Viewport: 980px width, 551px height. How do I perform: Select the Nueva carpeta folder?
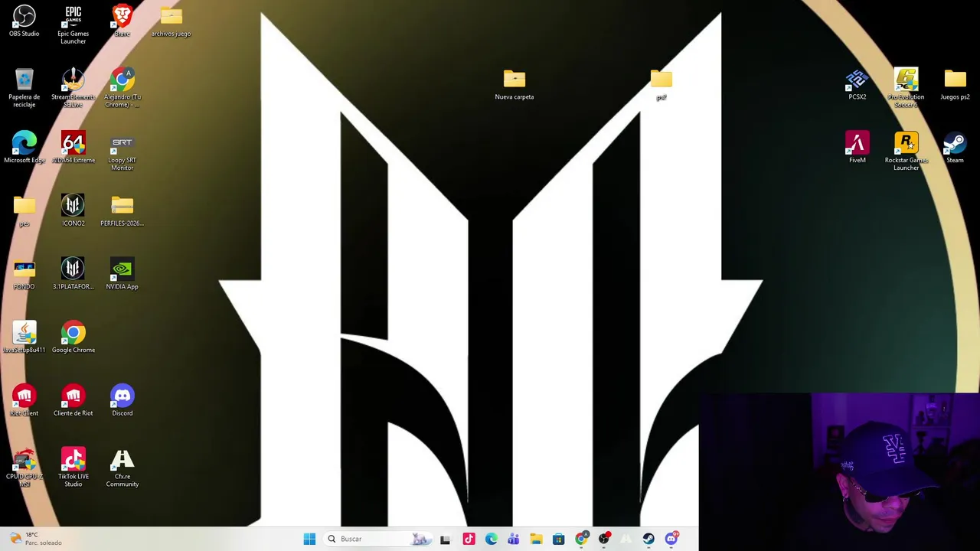pyautogui.click(x=514, y=85)
